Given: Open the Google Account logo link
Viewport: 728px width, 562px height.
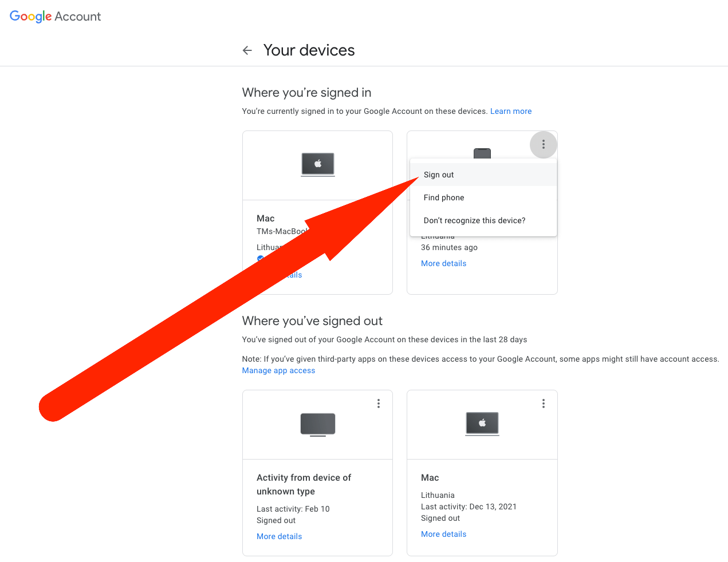Looking at the screenshot, I should tap(55, 17).
